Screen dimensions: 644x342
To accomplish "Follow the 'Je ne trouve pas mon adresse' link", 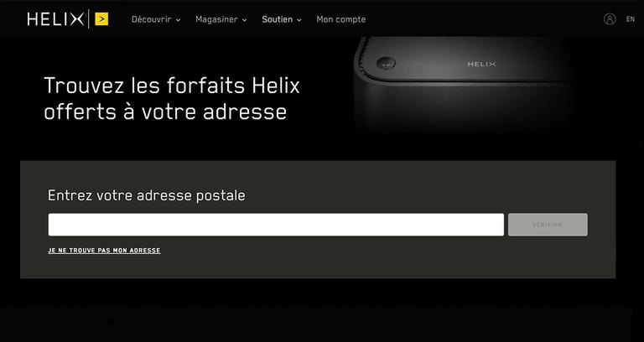I will tap(104, 251).
